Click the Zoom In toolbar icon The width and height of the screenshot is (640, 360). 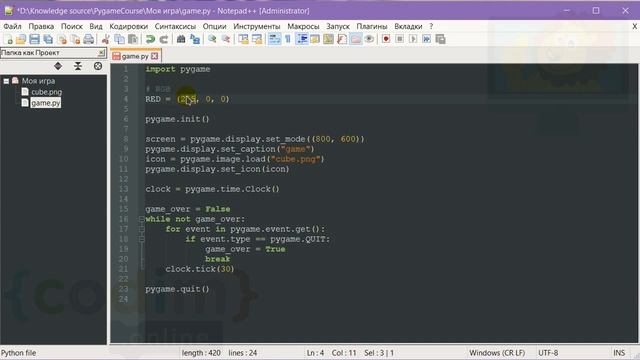click(x=212, y=39)
